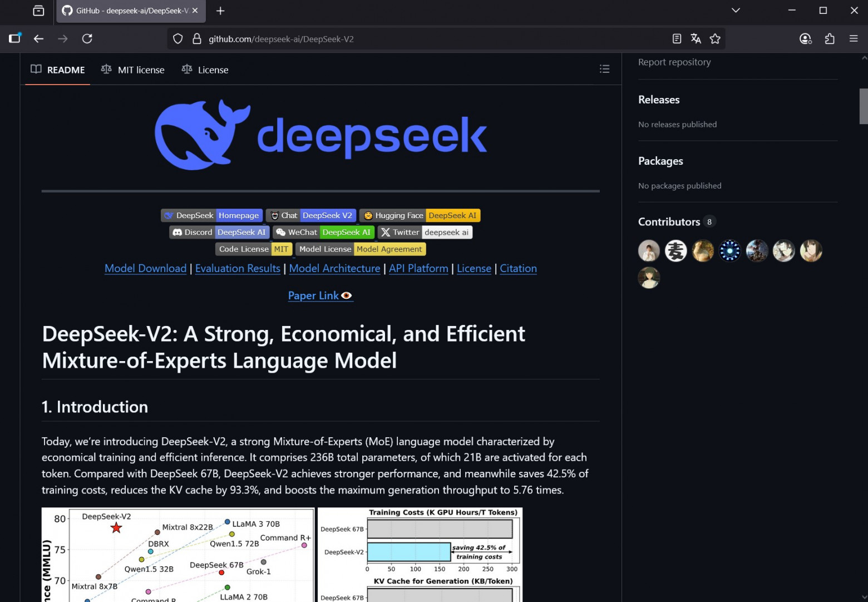The height and width of the screenshot is (602, 868).
Task: Click the MMLU performance scatter chart image
Action: [178, 555]
